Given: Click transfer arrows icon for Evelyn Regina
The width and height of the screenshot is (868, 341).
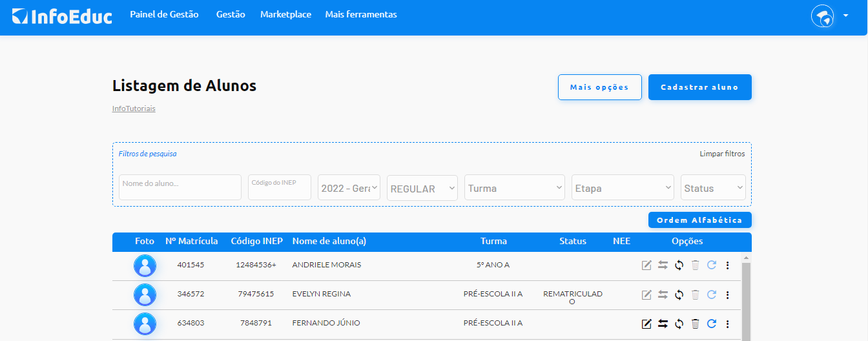Looking at the screenshot, I should (663, 294).
